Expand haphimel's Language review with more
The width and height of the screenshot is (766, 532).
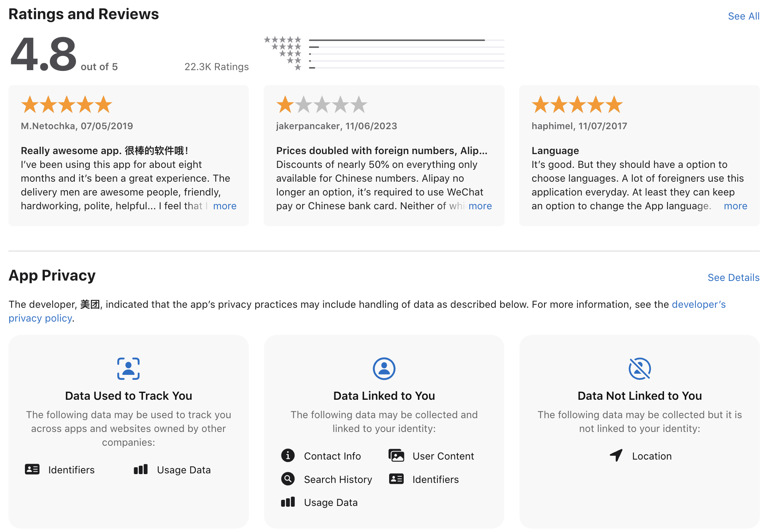click(x=735, y=206)
